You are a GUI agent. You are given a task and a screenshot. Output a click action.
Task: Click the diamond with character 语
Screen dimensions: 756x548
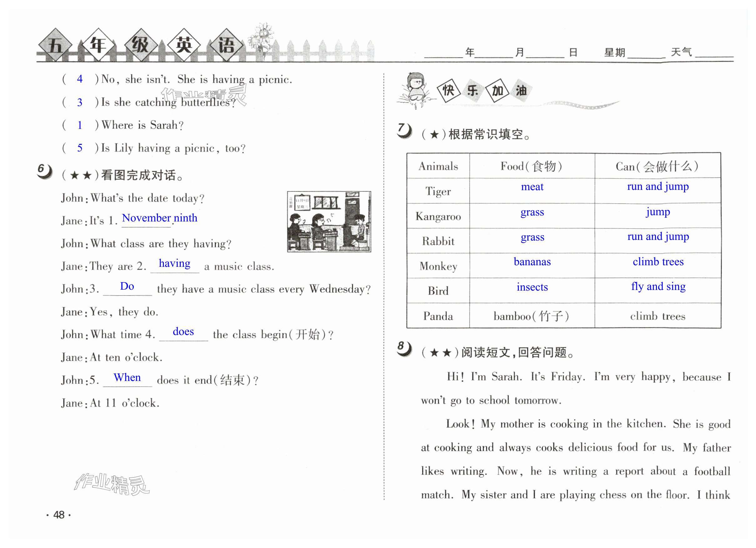(226, 45)
